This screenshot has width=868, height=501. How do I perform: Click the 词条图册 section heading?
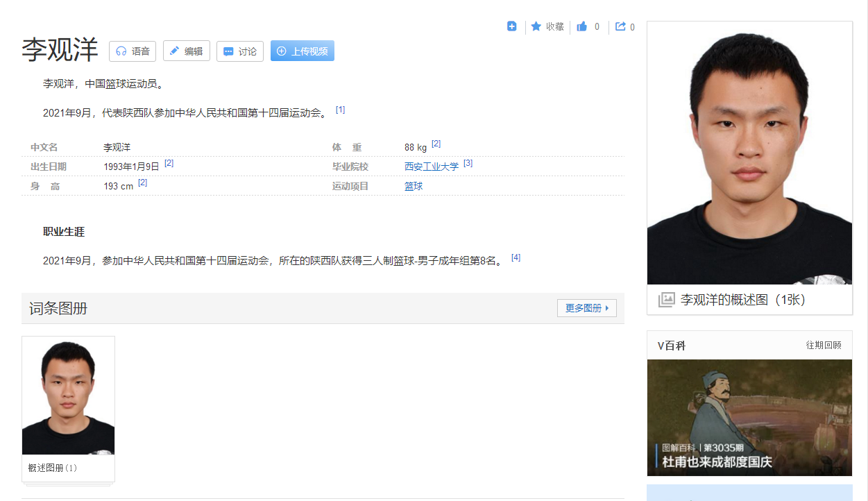coord(58,309)
